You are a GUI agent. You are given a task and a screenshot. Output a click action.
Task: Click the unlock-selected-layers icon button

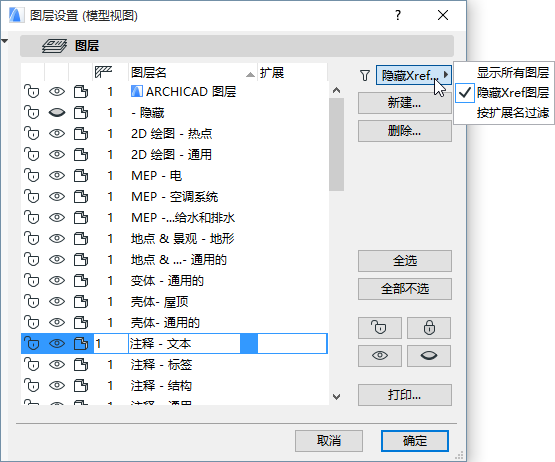pyautogui.click(x=380, y=328)
